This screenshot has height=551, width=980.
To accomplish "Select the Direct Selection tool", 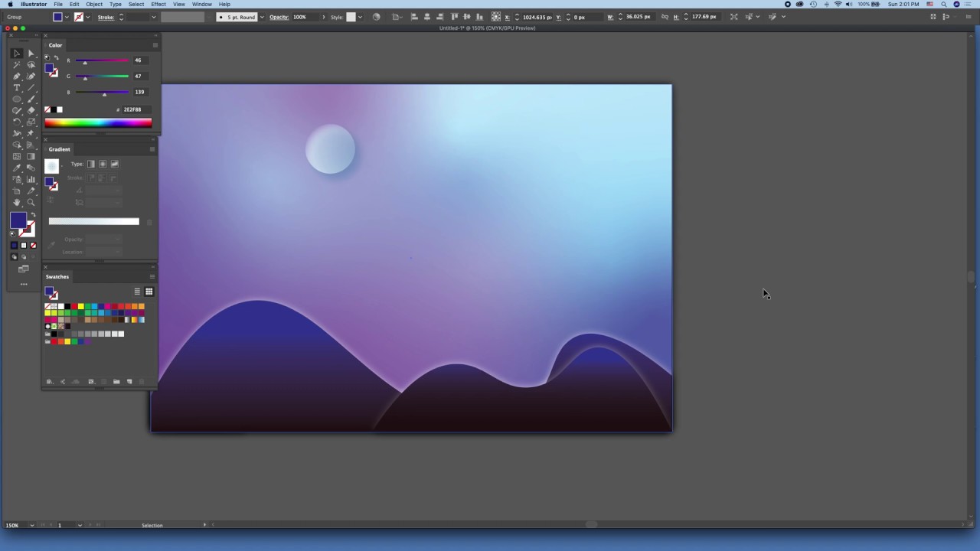I will coord(31,53).
